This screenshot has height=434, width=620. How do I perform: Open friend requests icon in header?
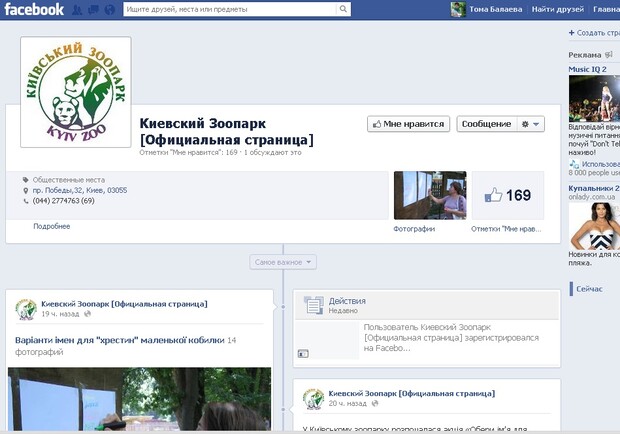point(77,9)
